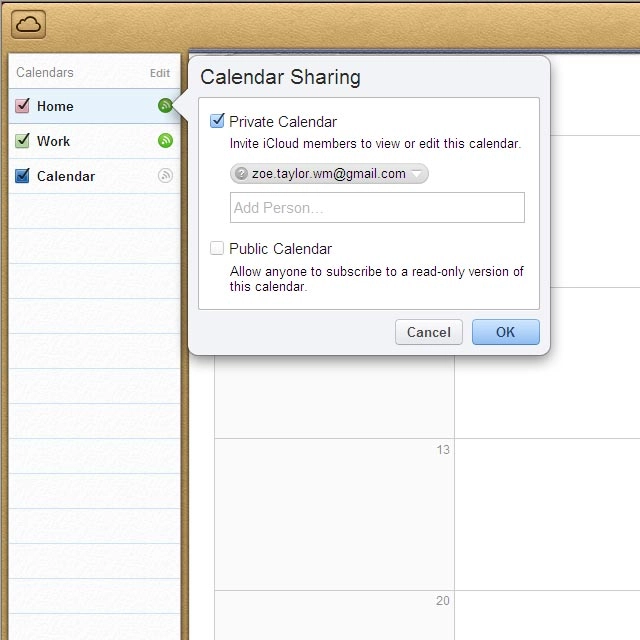
Task: Select day 13 in the calendar grid
Action: pos(334,512)
